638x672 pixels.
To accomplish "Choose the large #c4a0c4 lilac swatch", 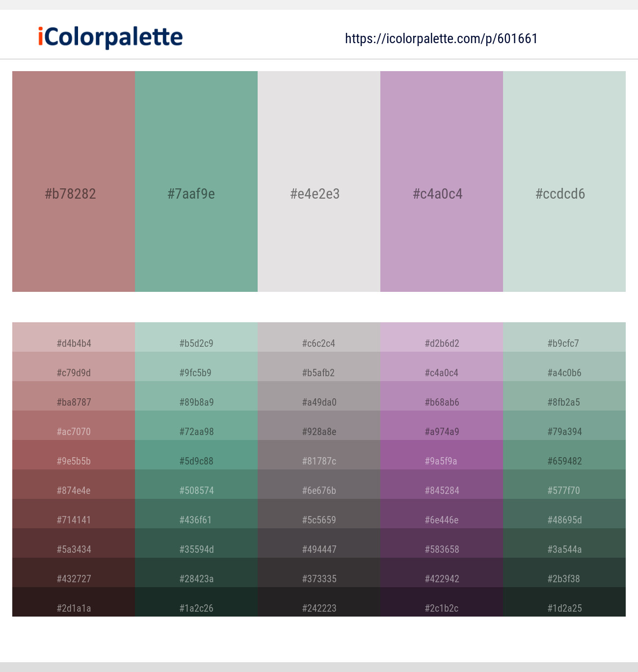I will (442, 181).
